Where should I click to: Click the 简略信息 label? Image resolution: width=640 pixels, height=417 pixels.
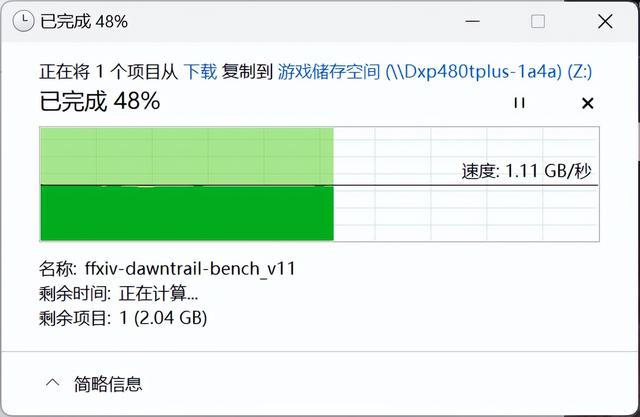(x=108, y=384)
